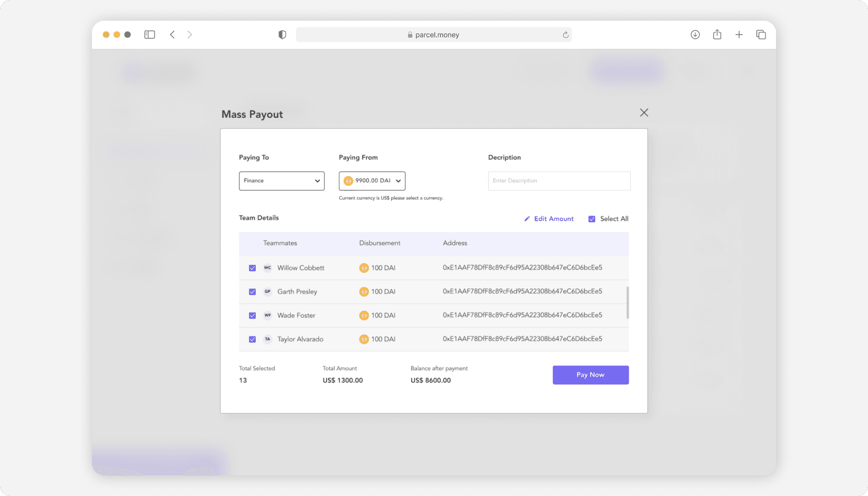
Task: Open the browser share menu
Action: 717,35
